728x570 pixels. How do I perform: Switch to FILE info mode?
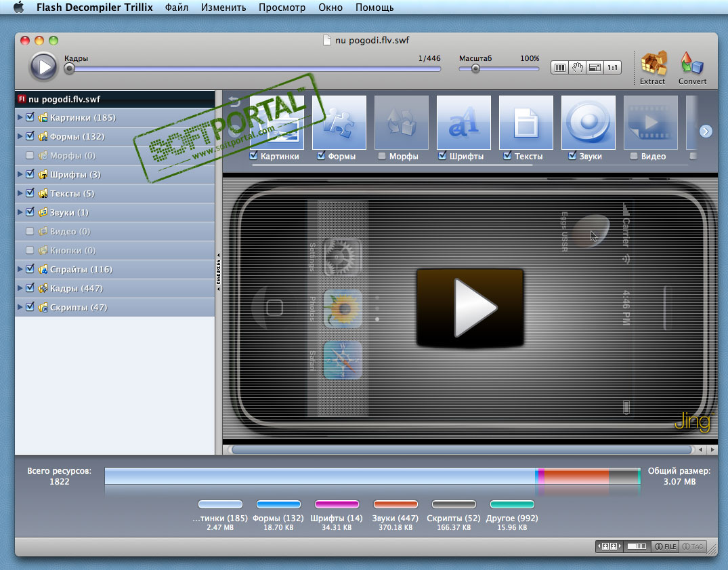click(665, 547)
